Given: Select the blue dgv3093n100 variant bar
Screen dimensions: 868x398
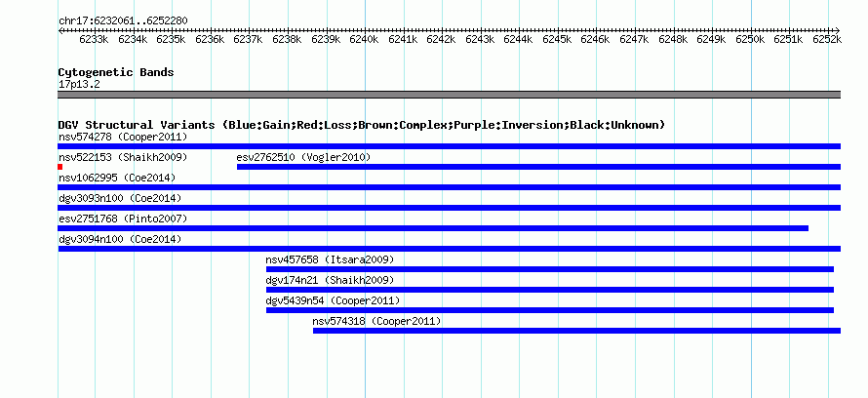Looking at the screenshot, I should coord(449,208).
